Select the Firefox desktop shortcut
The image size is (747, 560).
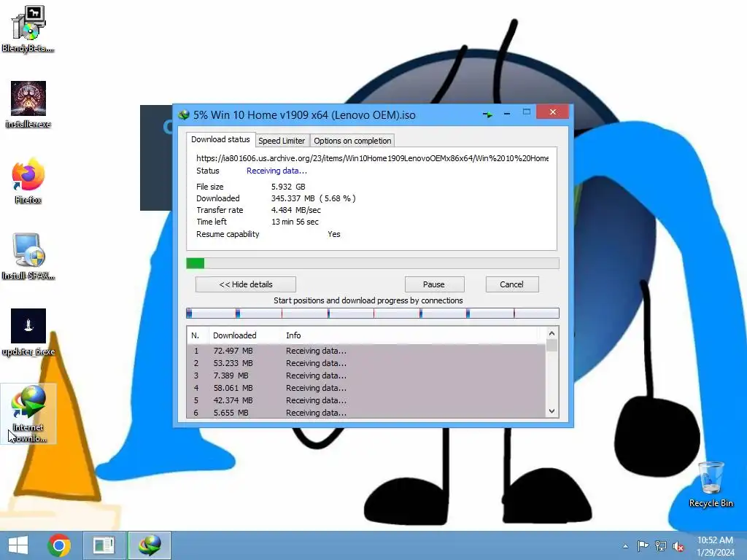point(28,181)
